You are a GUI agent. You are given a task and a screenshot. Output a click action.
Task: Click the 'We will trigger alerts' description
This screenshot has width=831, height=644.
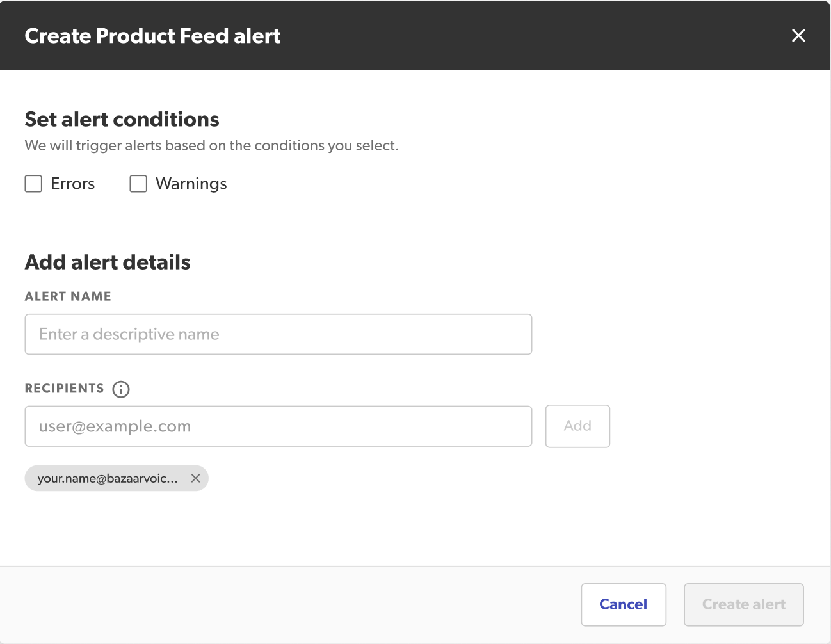pos(212,145)
